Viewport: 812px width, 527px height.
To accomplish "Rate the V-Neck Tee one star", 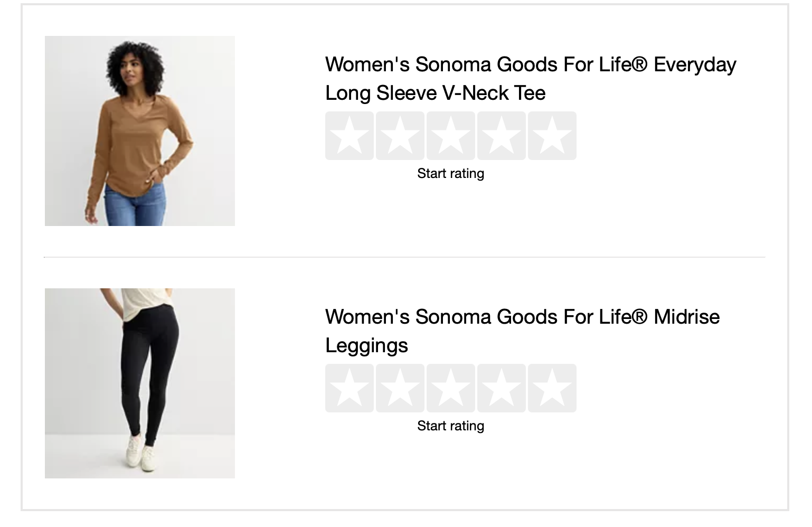I will (x=350, y=136).
